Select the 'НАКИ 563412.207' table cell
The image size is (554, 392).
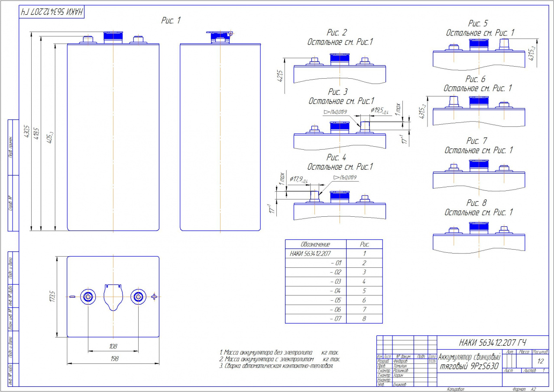pyautogui.click(x=313, y=254)
